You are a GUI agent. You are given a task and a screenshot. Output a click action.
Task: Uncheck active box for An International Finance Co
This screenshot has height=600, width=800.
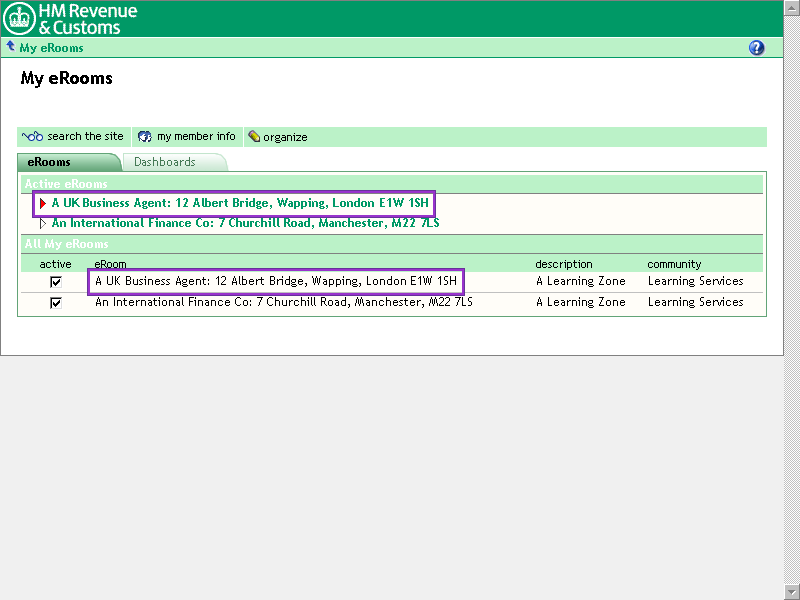pyautogui.click(x=56, y=303)
